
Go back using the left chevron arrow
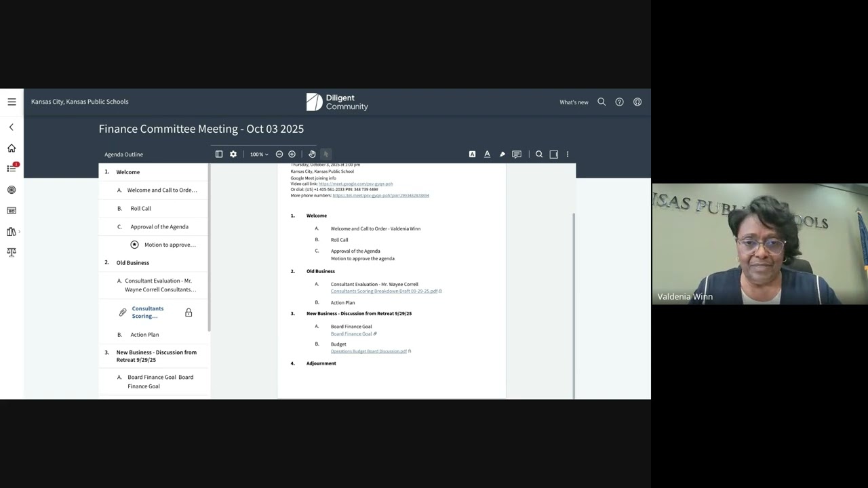click(x=11, y=127)
